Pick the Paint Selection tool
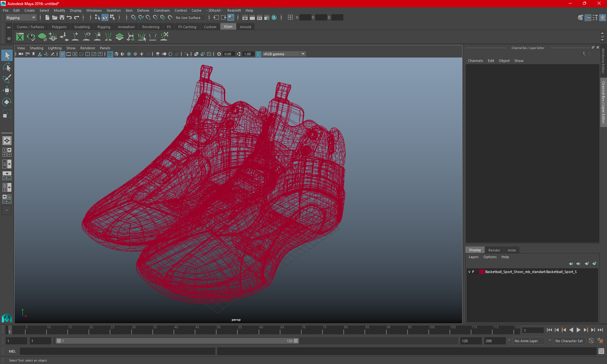Viewport: 607px width, 364px height. click(7, 79)
